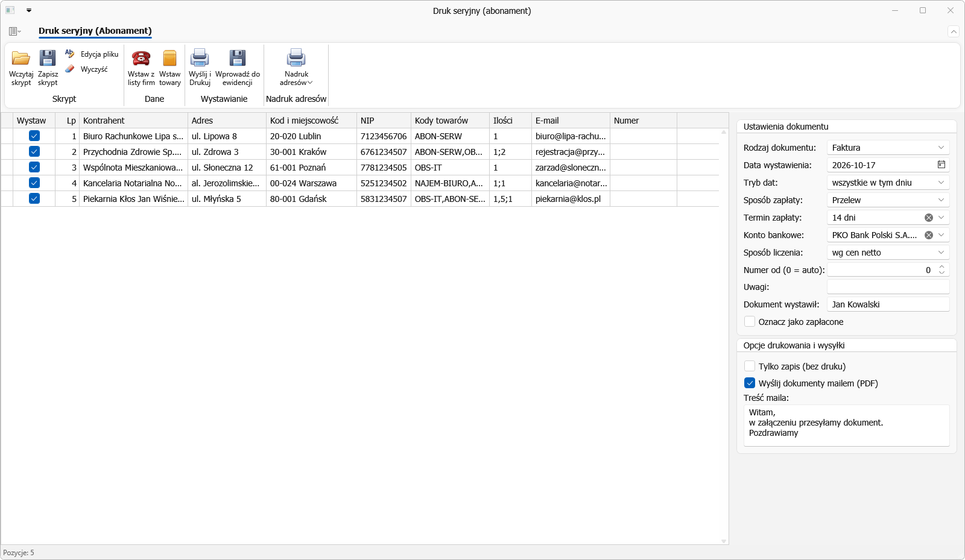Enable Tylko zapis (bez druku)

point(750,367)
